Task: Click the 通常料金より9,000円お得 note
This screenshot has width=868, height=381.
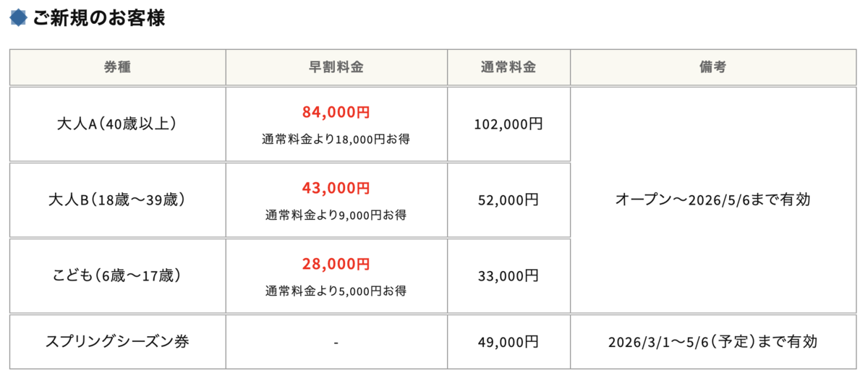Action: tap(336, 215)
